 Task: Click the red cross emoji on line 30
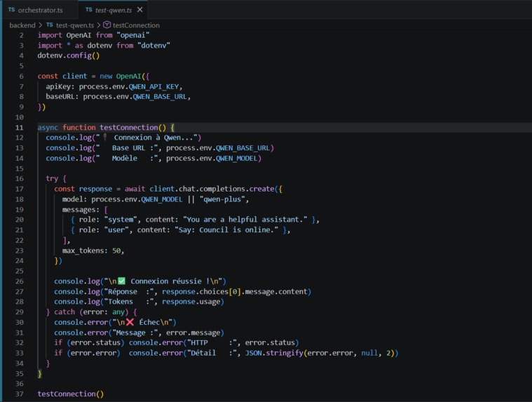(130, 322)
